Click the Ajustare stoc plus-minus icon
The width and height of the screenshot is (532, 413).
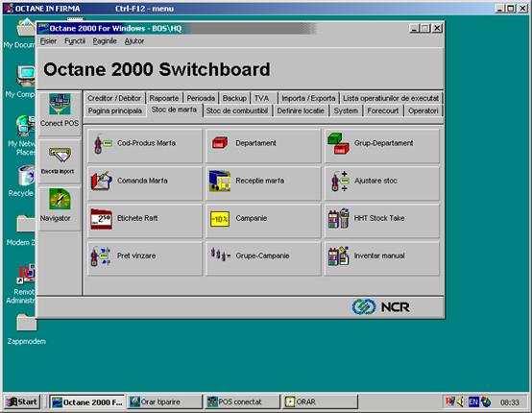click(339, 182)
